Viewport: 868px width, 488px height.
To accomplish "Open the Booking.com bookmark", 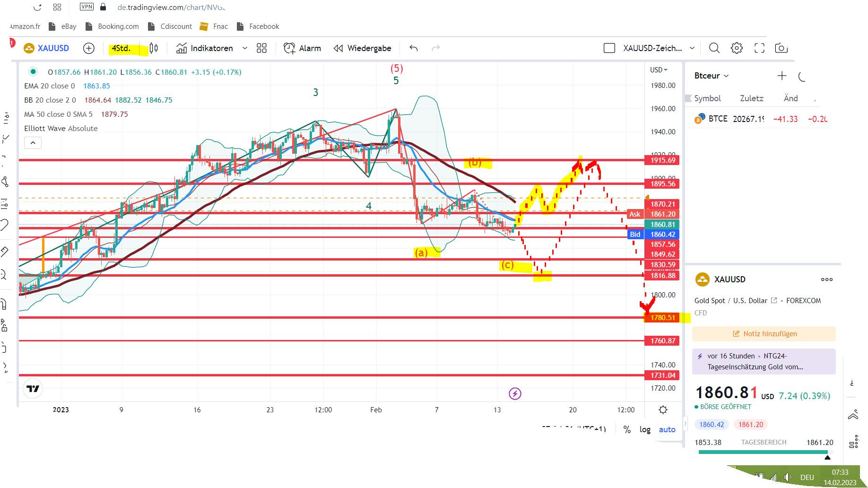I will [x=112, y=26].
